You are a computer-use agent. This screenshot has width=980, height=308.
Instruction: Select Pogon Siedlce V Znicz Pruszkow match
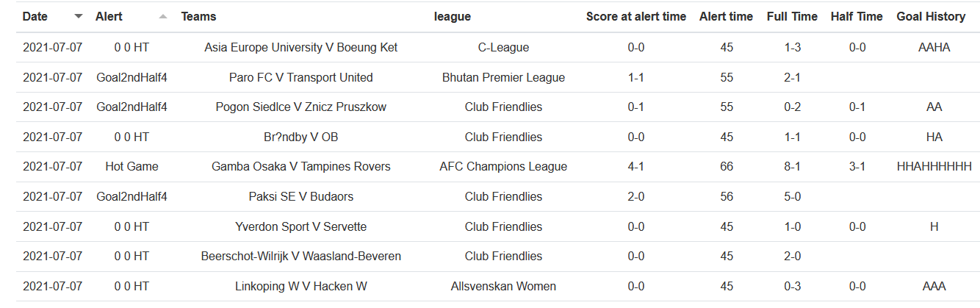click(x=301, y=107)
